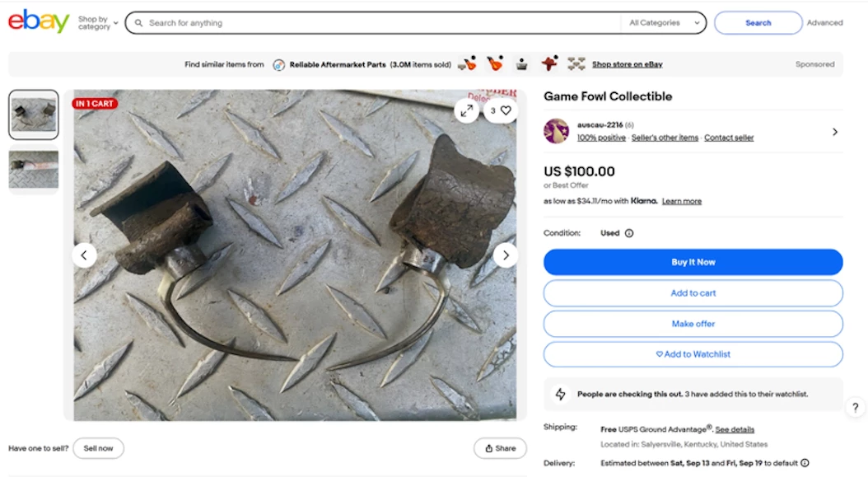Image resolution: width=868 pixels, height=477 pixels.
Task: Add to Watchlist toggle button
Action: (693, 354)
